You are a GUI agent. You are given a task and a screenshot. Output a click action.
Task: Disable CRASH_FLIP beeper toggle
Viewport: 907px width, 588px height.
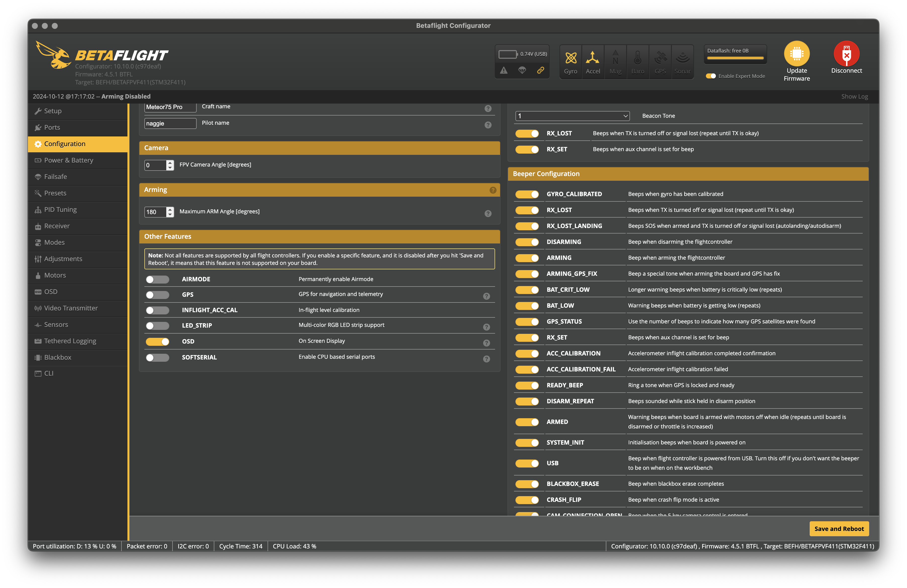pyautogui.click(x=527, y=500)
